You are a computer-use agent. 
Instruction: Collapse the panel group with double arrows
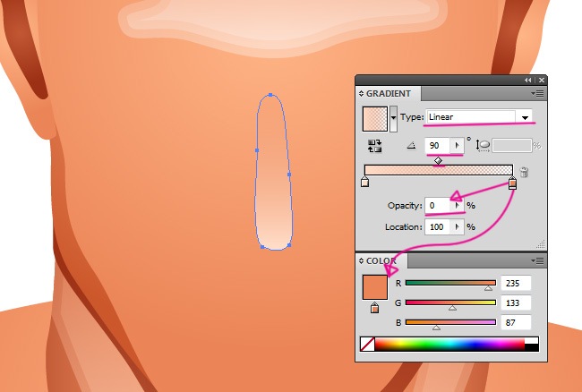tap(527, 81)
